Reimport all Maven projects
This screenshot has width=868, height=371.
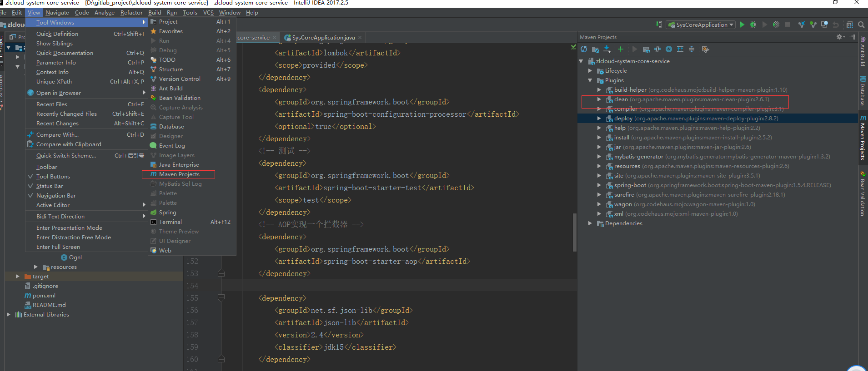pyautogui.click(x=584, y=49)
